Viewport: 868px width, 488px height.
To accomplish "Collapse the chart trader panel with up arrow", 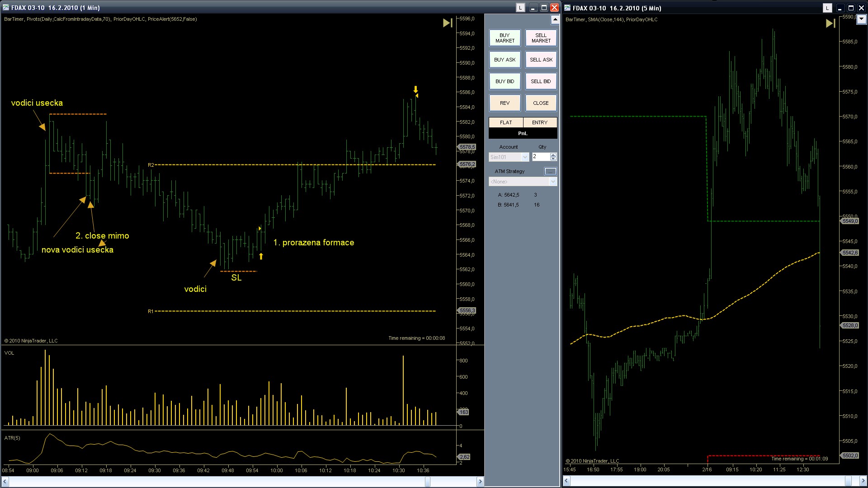I will click(x=555, y=20).
